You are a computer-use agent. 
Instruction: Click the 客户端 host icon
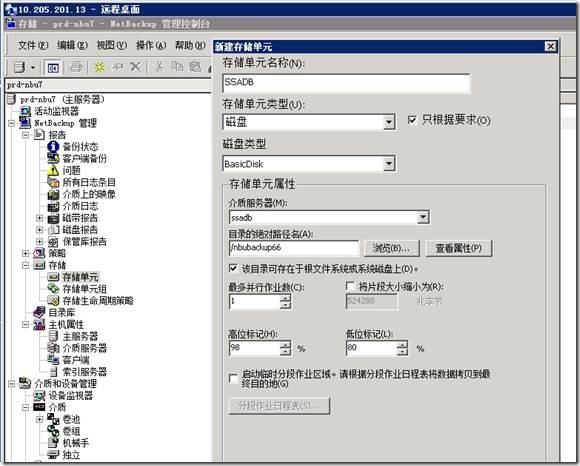pos(53,360)
